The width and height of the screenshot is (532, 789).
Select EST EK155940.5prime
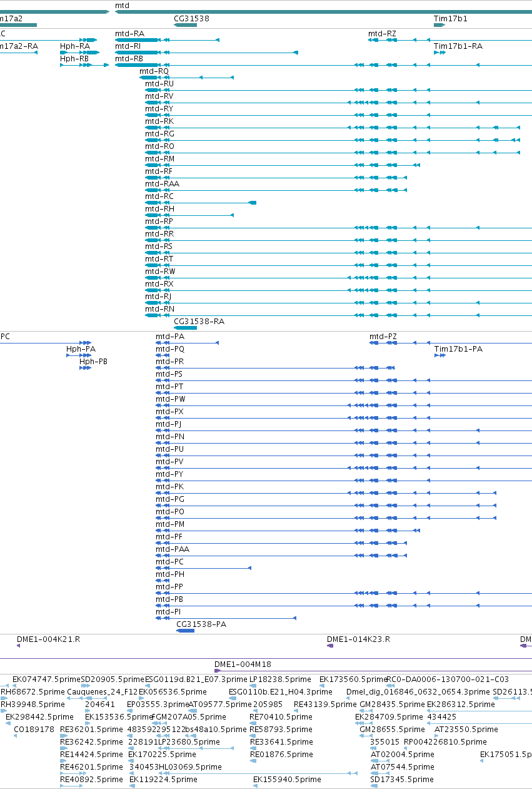point(287,779)
